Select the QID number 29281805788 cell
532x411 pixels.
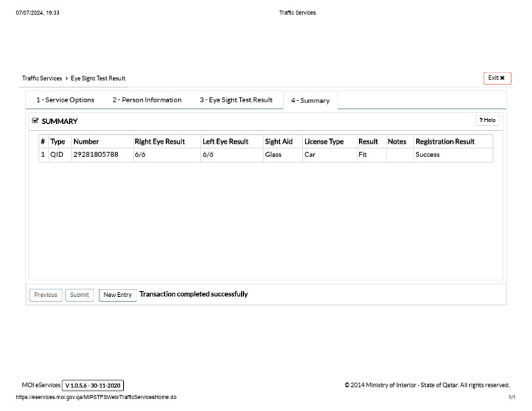[x=96, y=155]
